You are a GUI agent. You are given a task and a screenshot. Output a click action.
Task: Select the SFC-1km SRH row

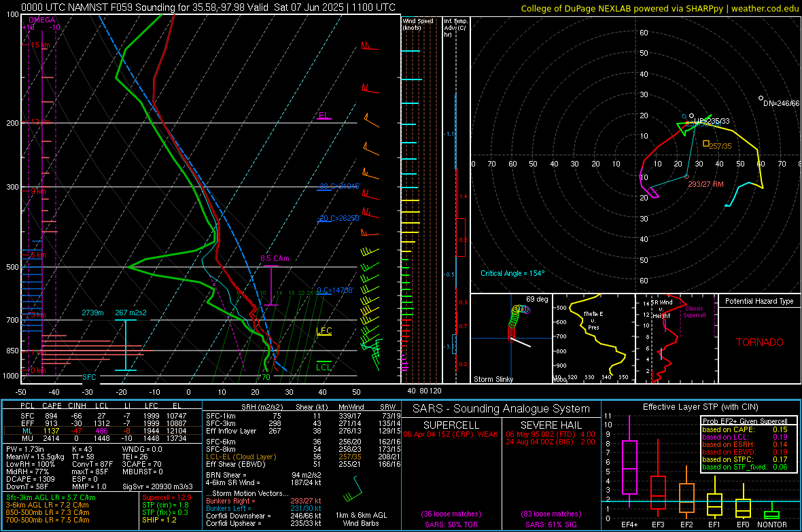coord(303,416)
